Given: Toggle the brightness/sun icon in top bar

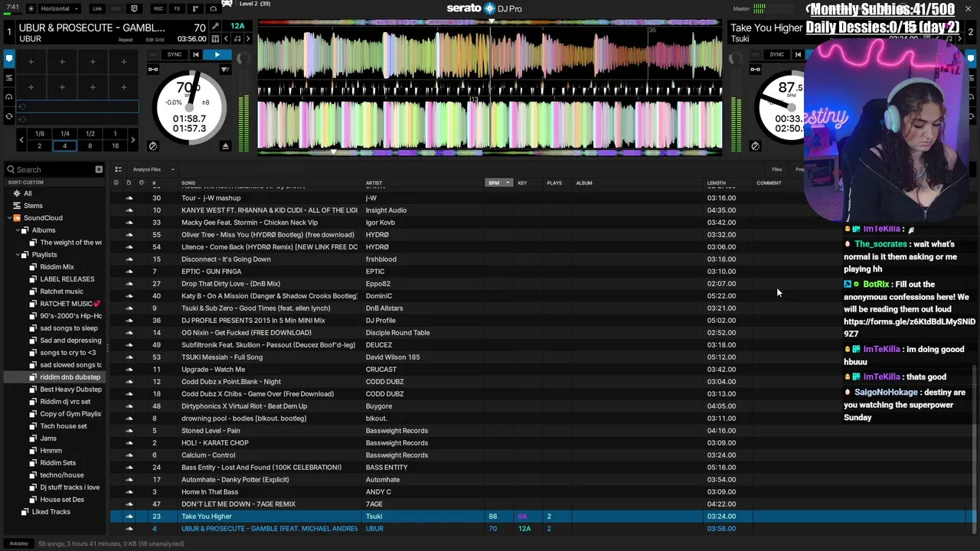Looking at the screenshot, I should (x=31, y=8).
